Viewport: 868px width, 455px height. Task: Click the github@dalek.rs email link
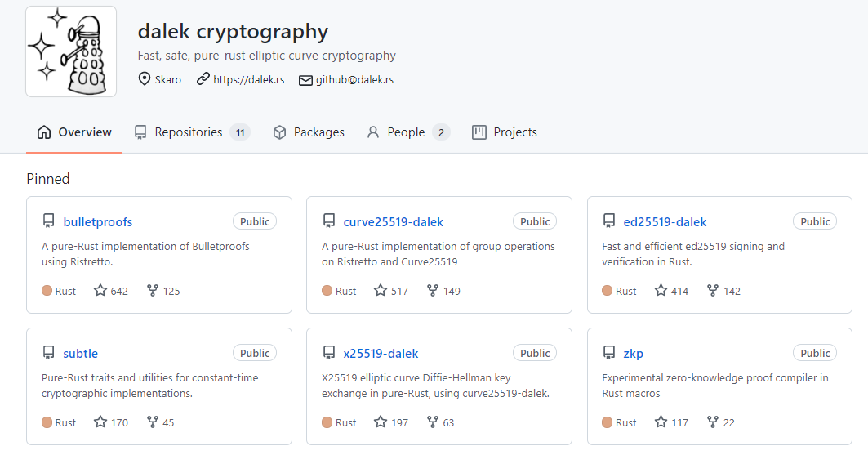354,79
